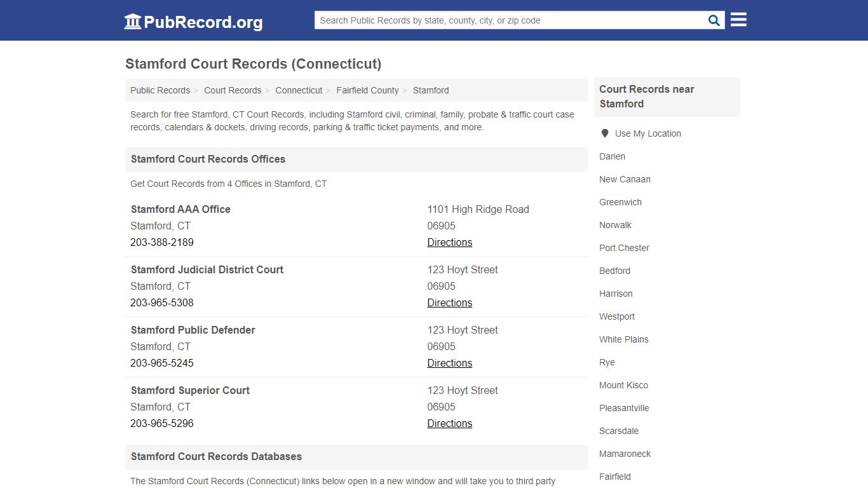Get Directions to 1101 High Ridge Road
This screenshot has width=868, height=488.
[x=449, y=242]
